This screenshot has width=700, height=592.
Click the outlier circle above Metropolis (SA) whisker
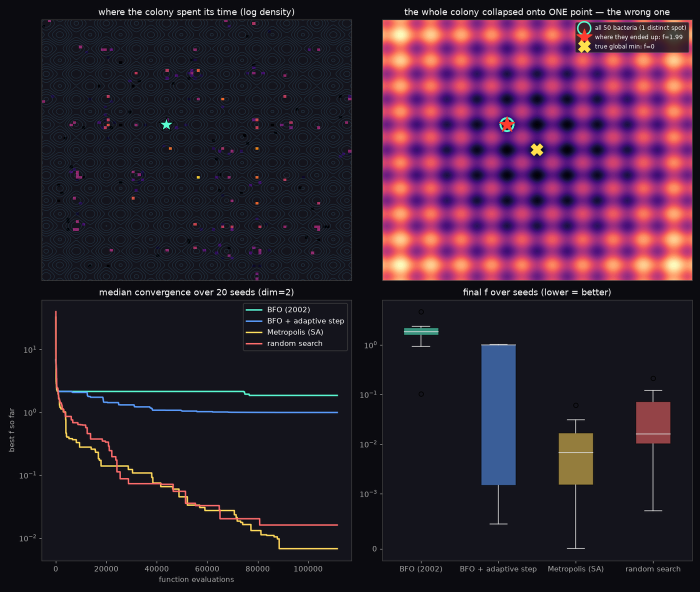[x=576, y=405]
